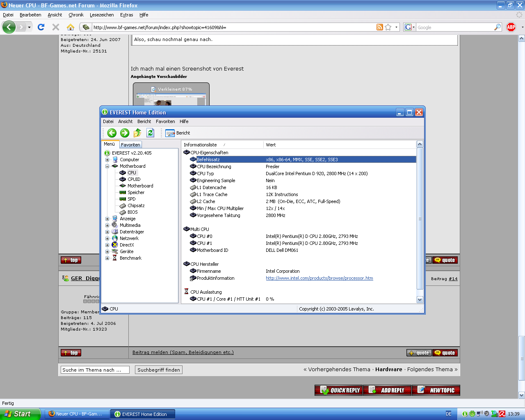Screen dimensions: 525x420
Task: Click the RSS feed icon in address bar
Action: [x=380, y=27]
